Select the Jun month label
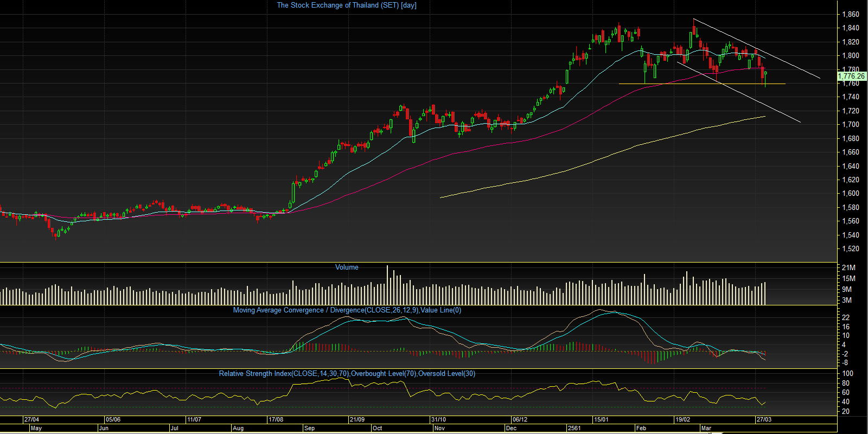This screenshot has height=434, width=868. click(x=104, y=429)
